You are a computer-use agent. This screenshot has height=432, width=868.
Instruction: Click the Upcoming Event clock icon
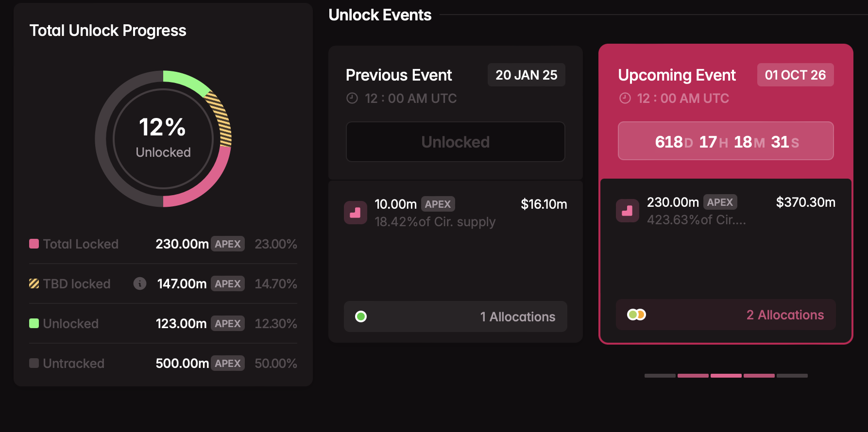click(x=625, y=99)
